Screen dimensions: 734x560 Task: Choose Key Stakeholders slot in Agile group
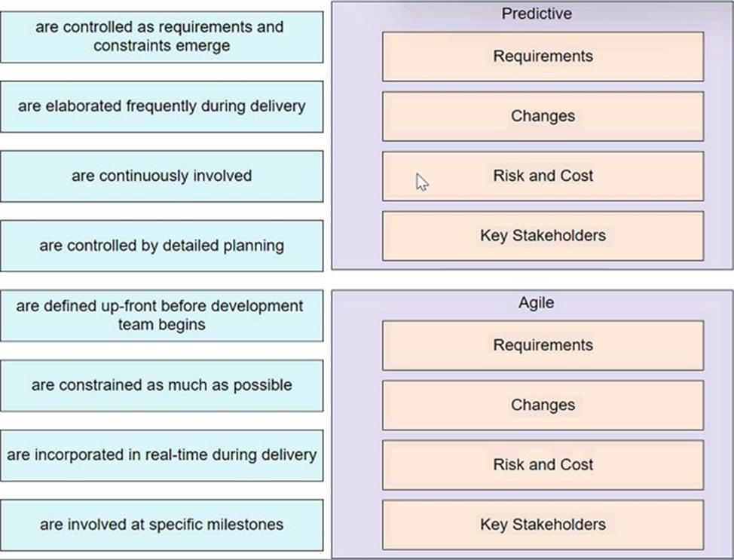[x=543, y=525]
